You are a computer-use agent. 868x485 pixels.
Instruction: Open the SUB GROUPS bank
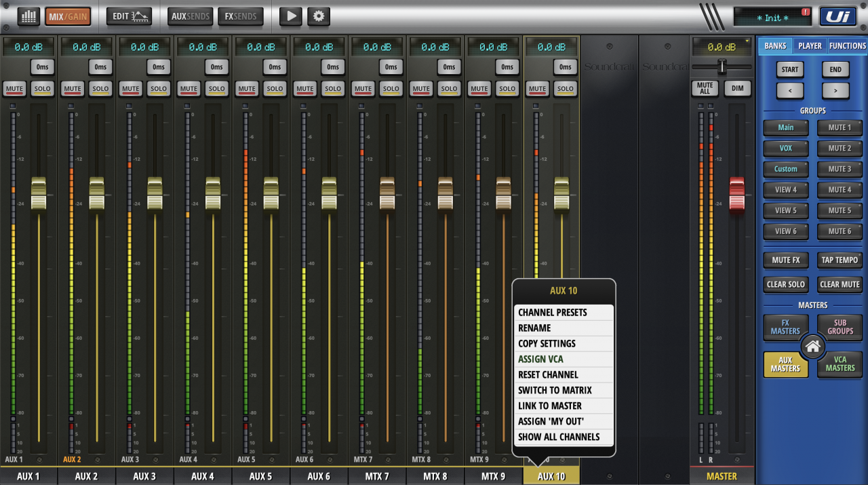[x=840, y=327]
